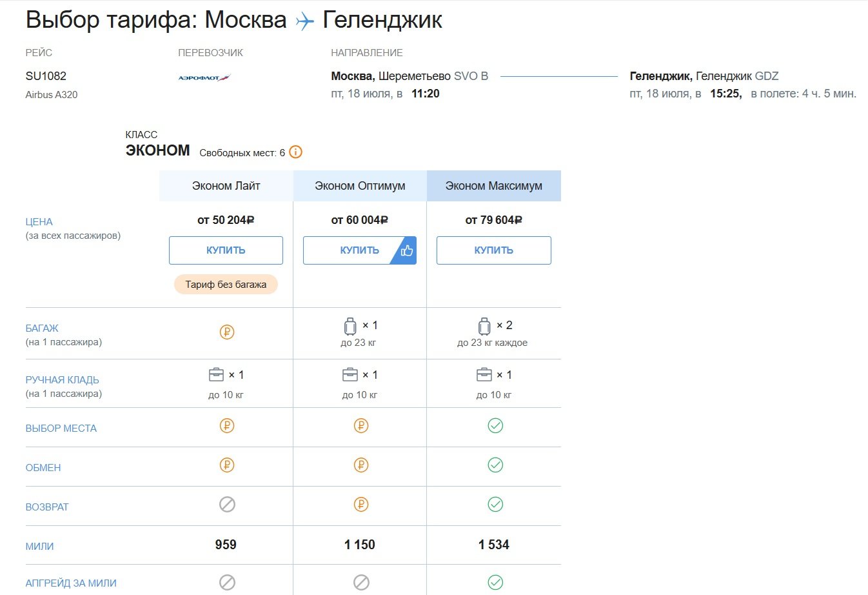Open the БАГАЖ row label link
The width and height of the screenshot is (868, 595).
pos(42,328)
